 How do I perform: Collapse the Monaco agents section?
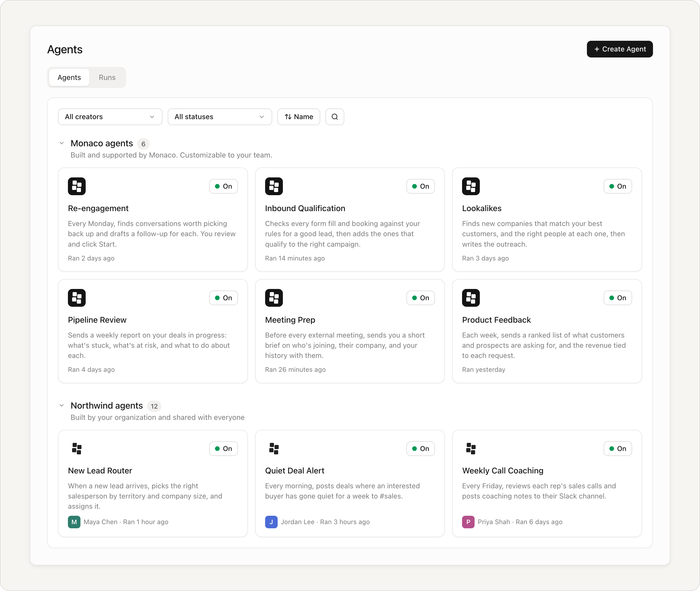[x=62, y=143]
